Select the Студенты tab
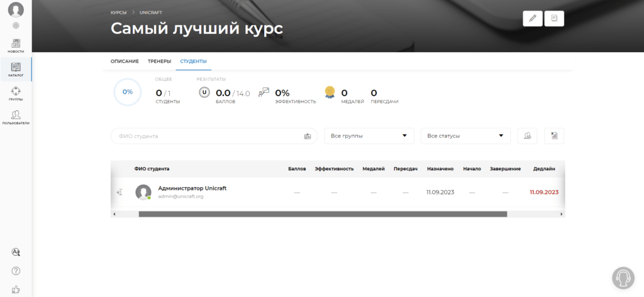Screen dimensions: 644x297 click(194, 61)
